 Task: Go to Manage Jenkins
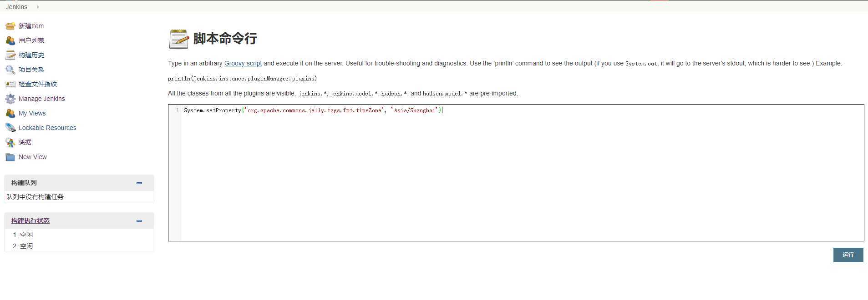(42, 99)
